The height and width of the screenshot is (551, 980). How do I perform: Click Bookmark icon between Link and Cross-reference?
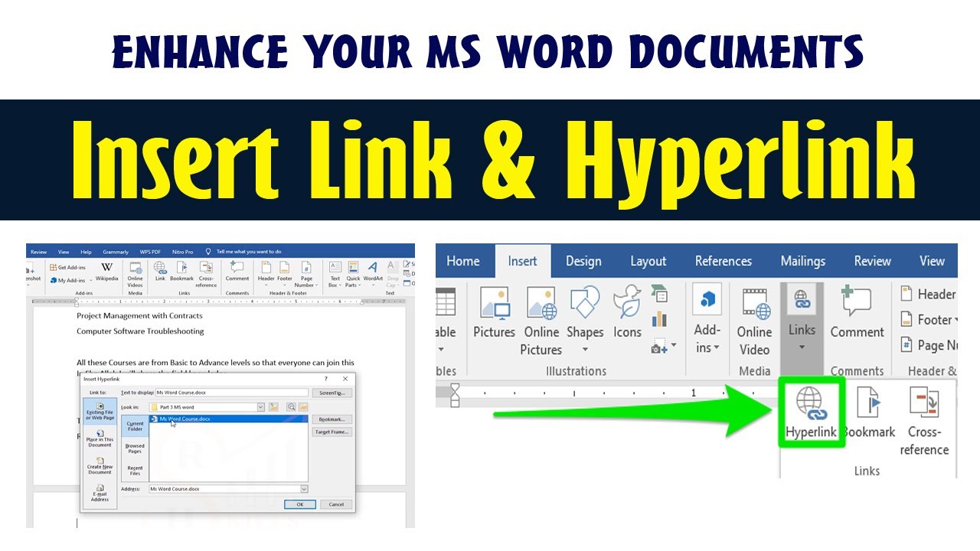(x=181, y=272)
